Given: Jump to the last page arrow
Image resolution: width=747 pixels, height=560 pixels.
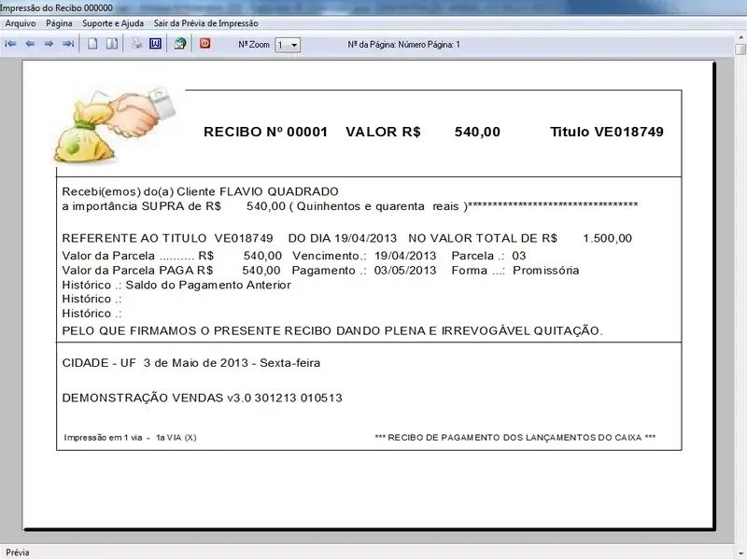Looking at the screenshot, I should tap(67, 44).
